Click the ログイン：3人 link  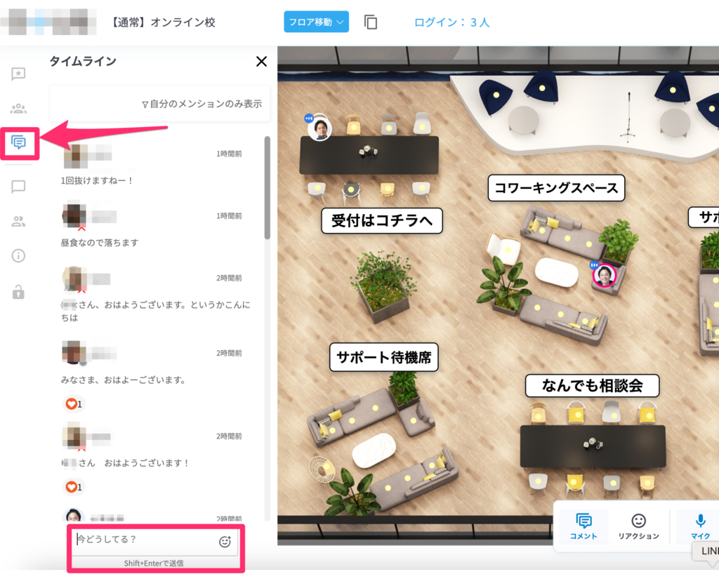point(451,22)
